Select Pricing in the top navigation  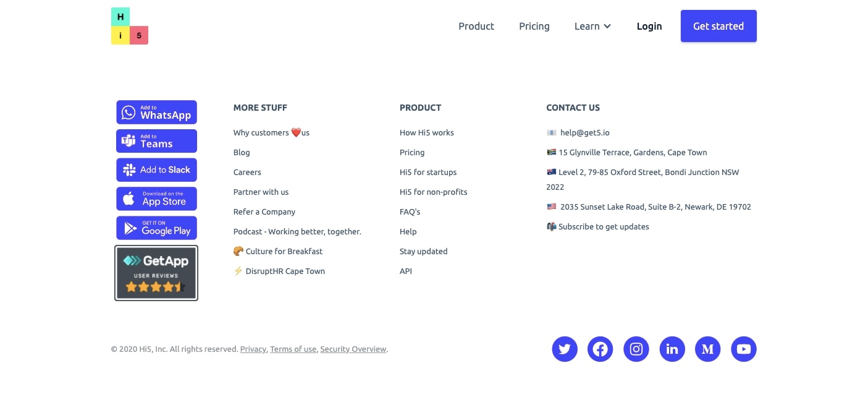tap(534, 26)
